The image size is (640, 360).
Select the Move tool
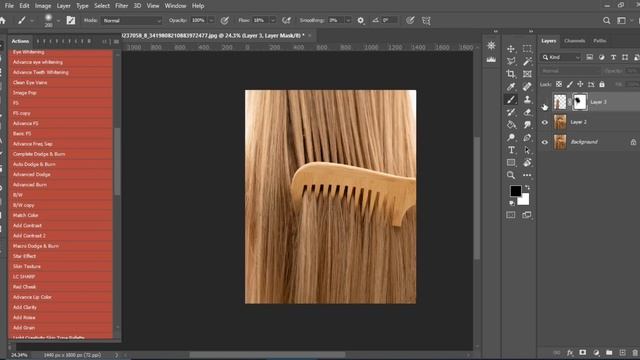(x=511, y=49)
